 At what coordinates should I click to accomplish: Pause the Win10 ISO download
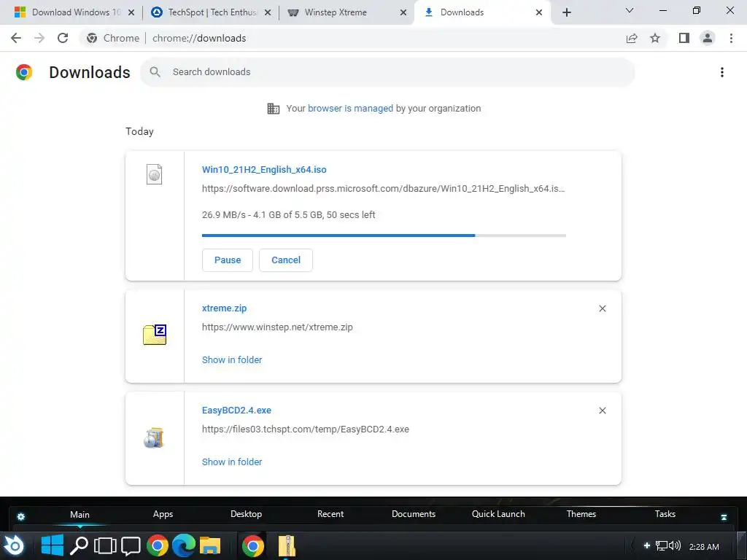coord(228,260)
